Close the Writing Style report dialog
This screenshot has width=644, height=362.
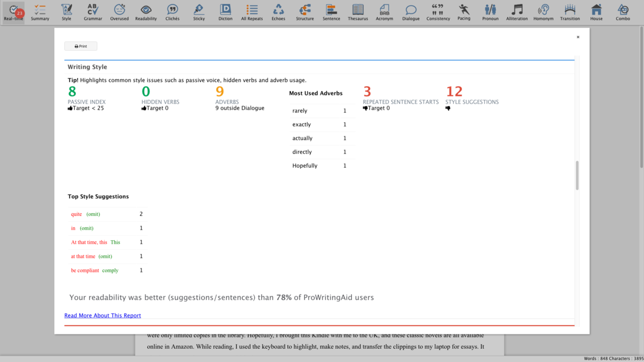[578, 37]
